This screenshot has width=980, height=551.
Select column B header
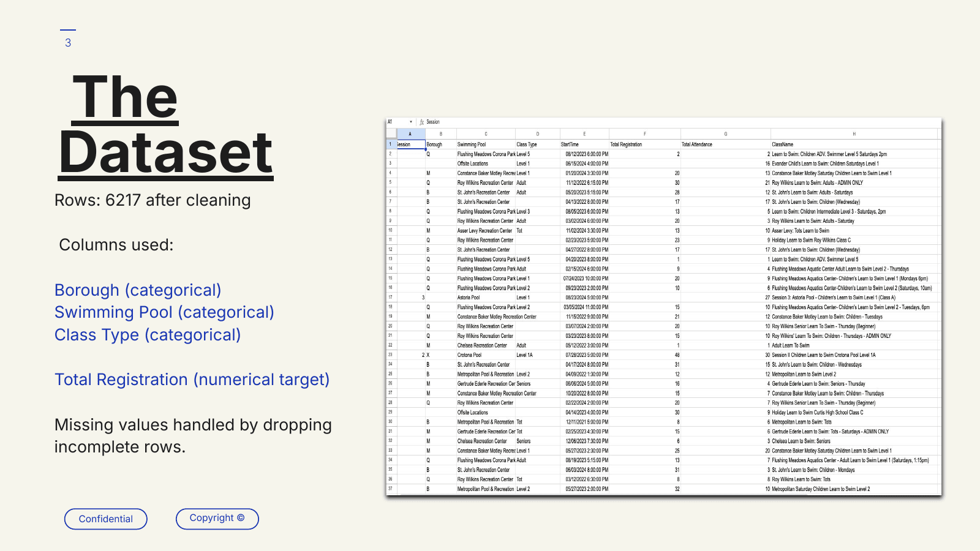pos(440,133)
